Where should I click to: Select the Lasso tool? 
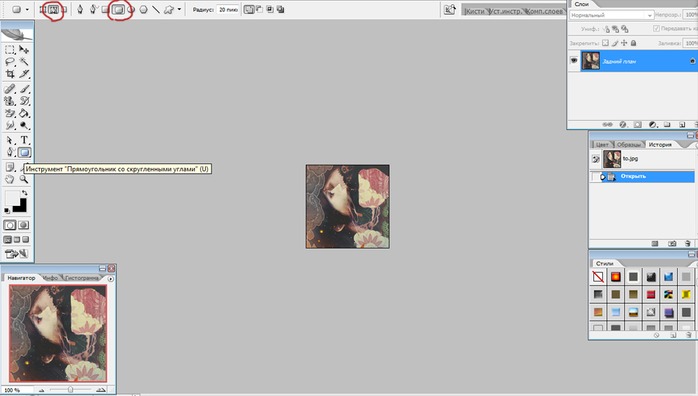[10, 62]
